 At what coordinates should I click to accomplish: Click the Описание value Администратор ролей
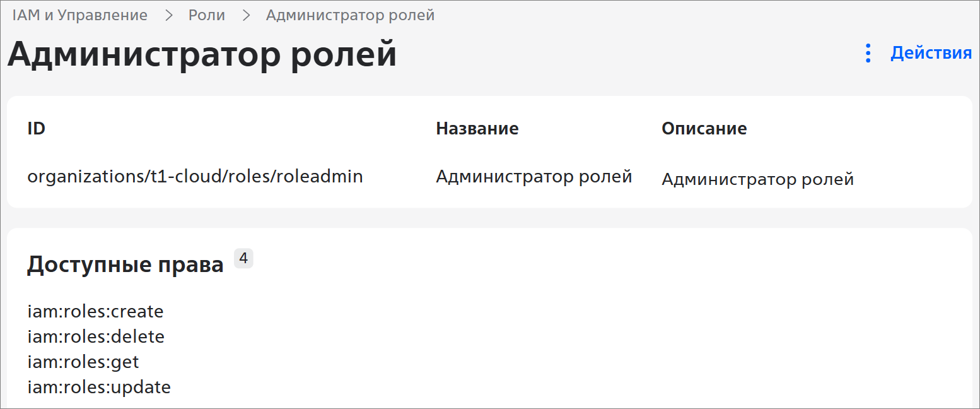pos(757,179)
